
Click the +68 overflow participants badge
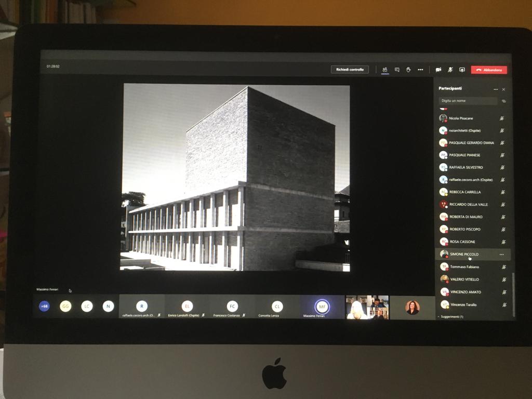(44, 306)
